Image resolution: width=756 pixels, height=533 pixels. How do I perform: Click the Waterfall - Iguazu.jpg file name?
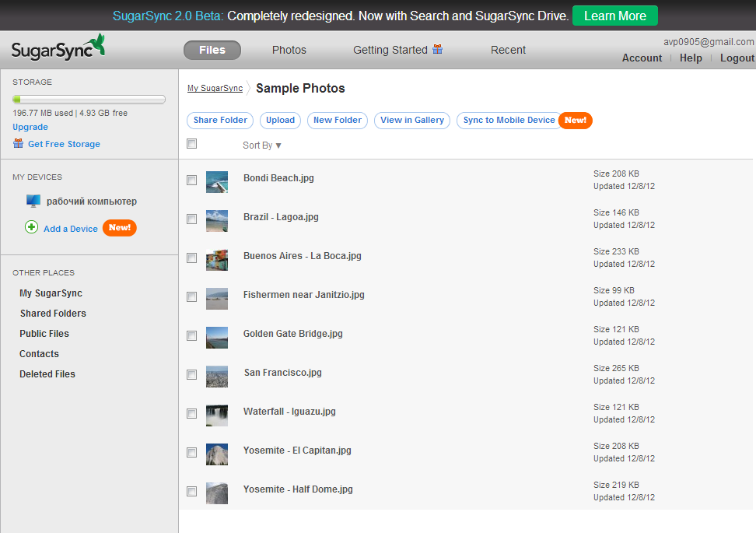[289, 412]
